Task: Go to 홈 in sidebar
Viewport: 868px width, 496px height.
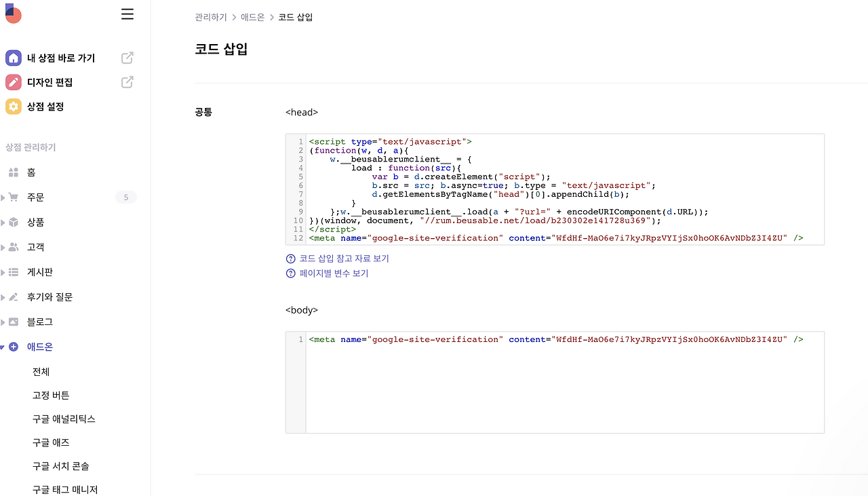Action: pos(31,172)
